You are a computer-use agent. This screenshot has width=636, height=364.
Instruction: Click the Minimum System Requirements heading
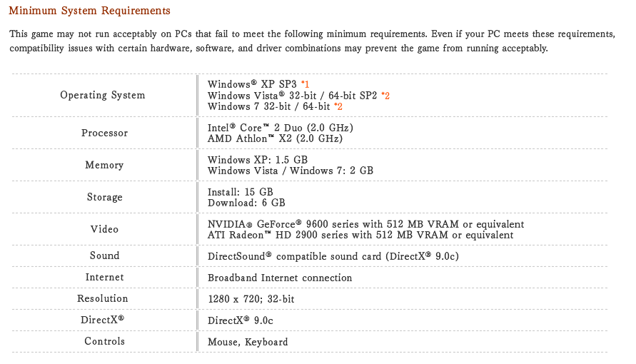coord(89,11)
